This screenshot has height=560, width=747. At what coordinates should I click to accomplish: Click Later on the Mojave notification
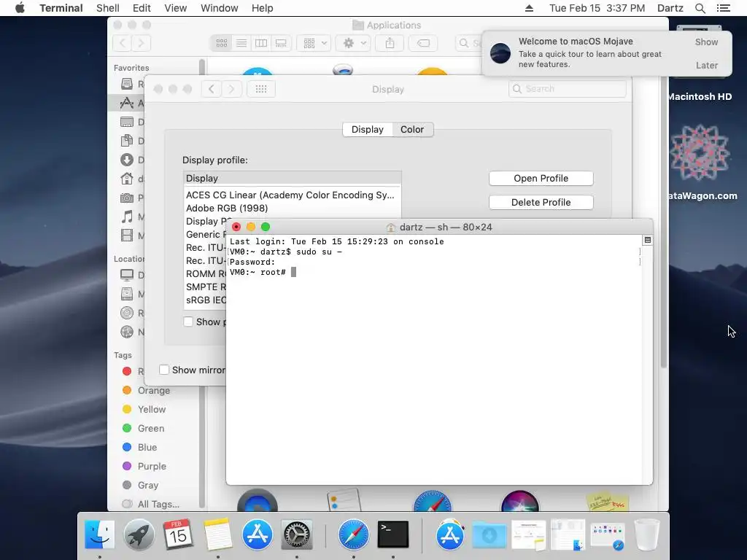tap(706, 65)
